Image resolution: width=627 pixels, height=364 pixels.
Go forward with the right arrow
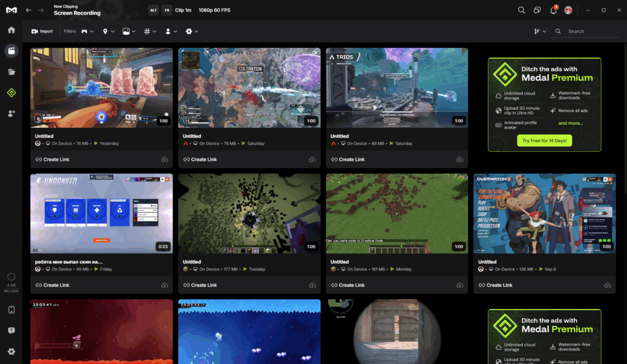(41, 10)
